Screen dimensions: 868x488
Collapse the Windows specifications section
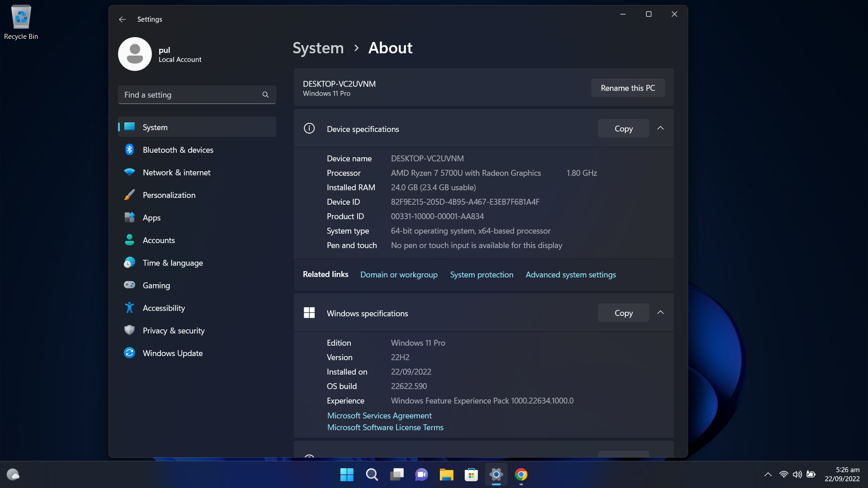click(660, 313)
